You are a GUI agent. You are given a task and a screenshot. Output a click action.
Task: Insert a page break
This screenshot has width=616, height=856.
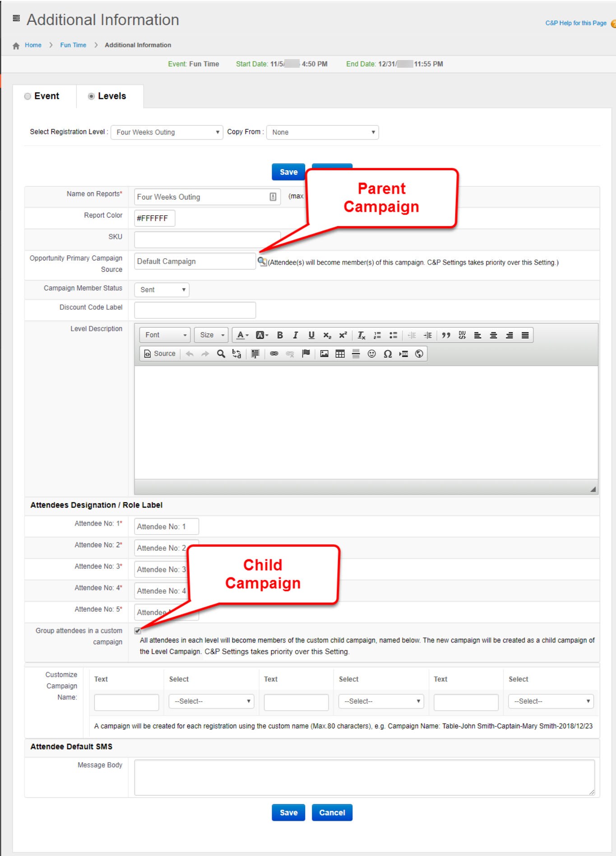[x=403, y=354]
